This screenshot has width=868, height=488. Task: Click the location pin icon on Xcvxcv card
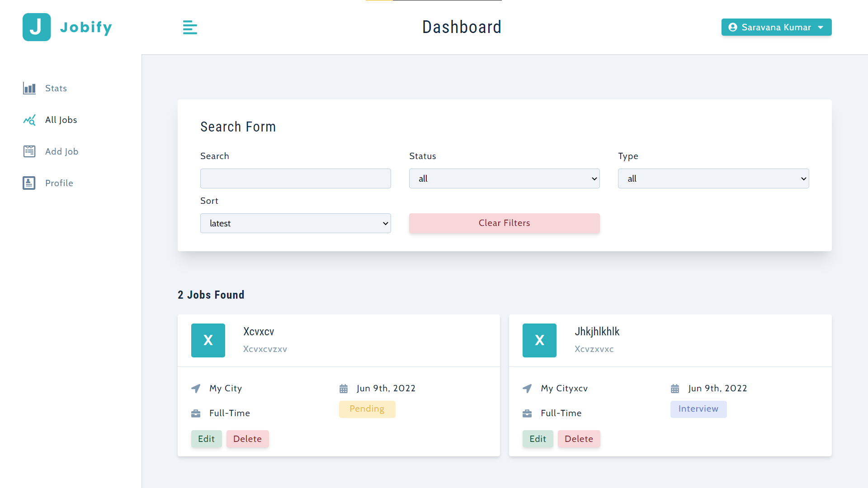(195, 388)
